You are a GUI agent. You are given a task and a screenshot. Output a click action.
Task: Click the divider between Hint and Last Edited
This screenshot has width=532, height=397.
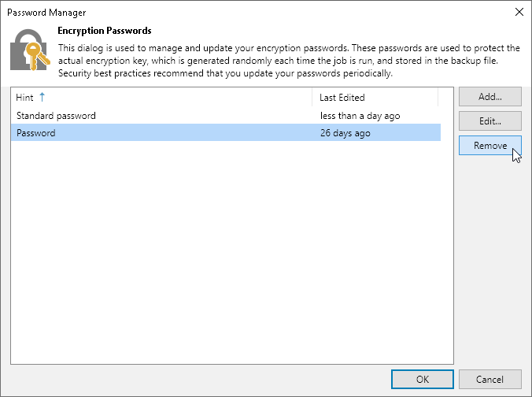coord(312,98)
